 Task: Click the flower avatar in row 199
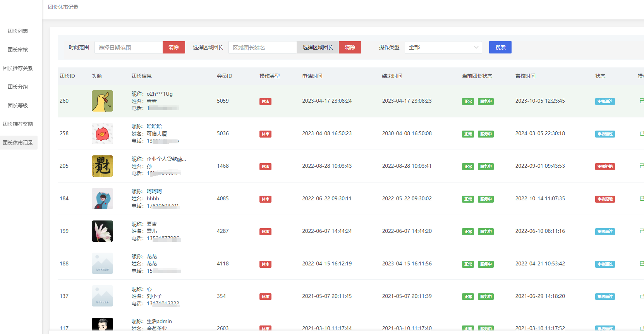tap(102, 231)
